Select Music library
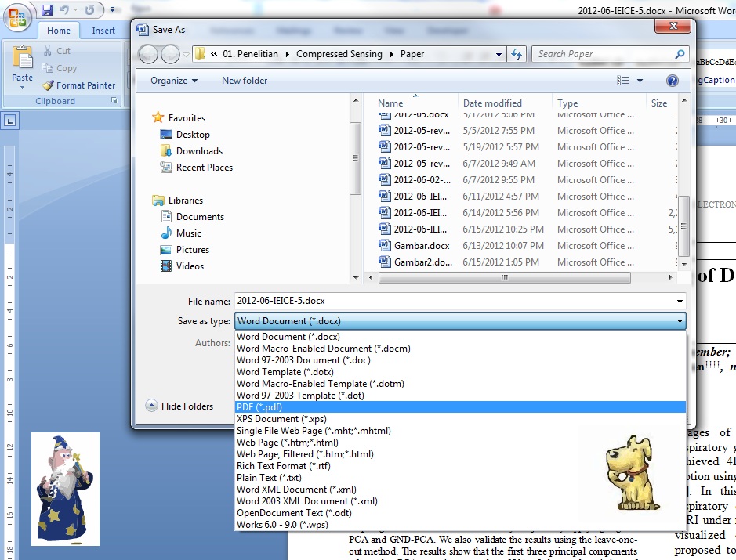Viewport: 736px width, 560px height. pyautogui.click(x=181, y=233)
